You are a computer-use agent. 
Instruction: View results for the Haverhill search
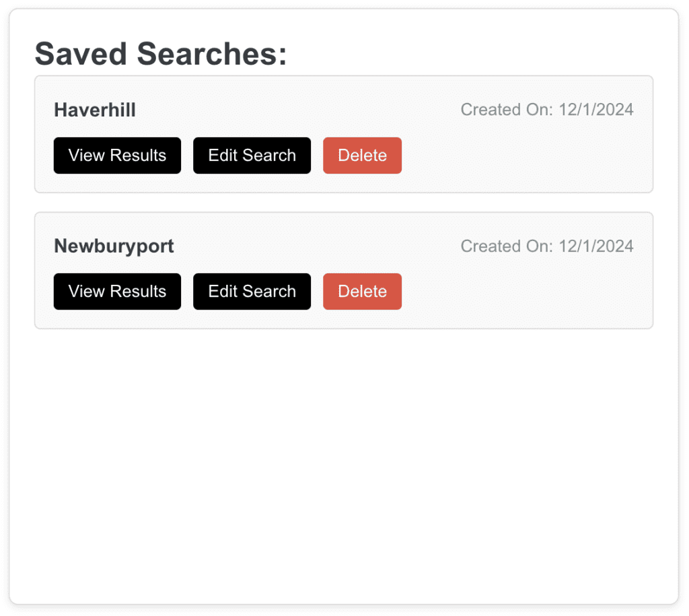tap(117, 156)
